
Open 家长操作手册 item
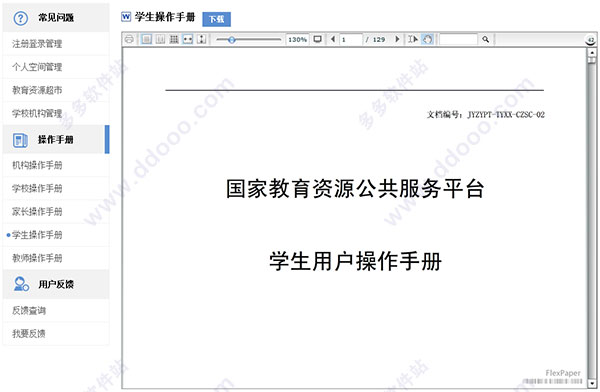tap(37, 211)
